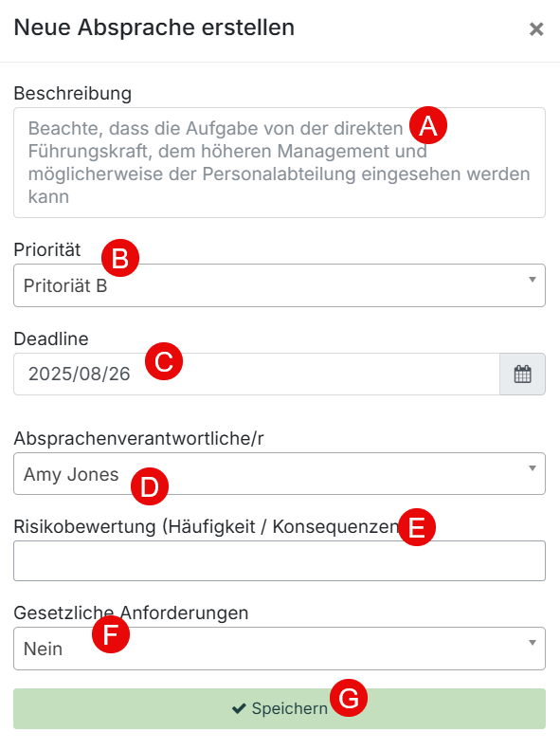Click the Deadline field showing 2025/08/26
Image resolution: width=560 pixels, height=750 pixels.
click(257, 374)
